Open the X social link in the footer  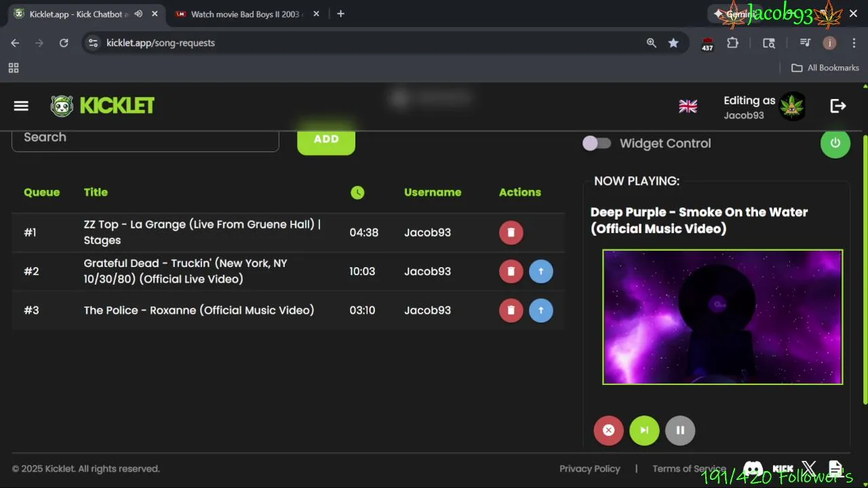[x=809, y=468]
